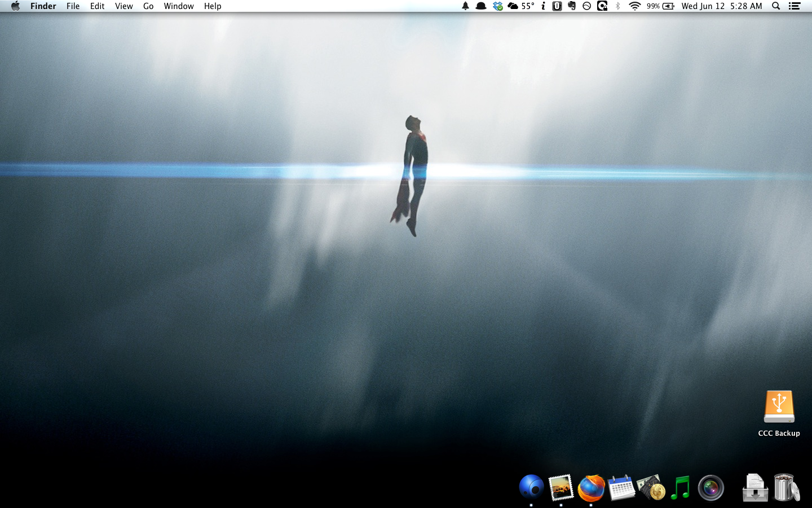Open the Trash in the dock
Viewport: 812px width, 508px height.
(x=786, y=488)
